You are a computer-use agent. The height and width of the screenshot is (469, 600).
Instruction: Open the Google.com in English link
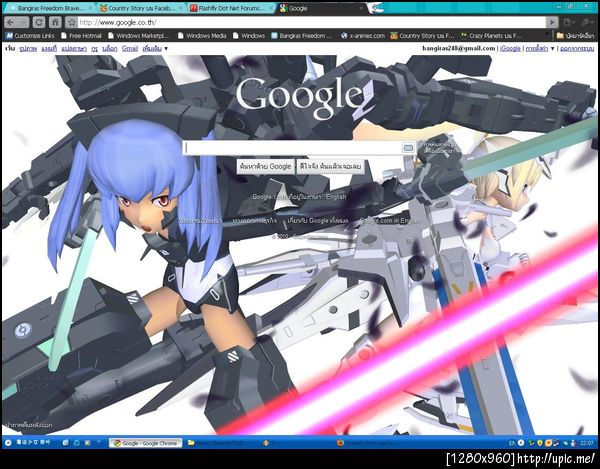[x=388, y=221]
